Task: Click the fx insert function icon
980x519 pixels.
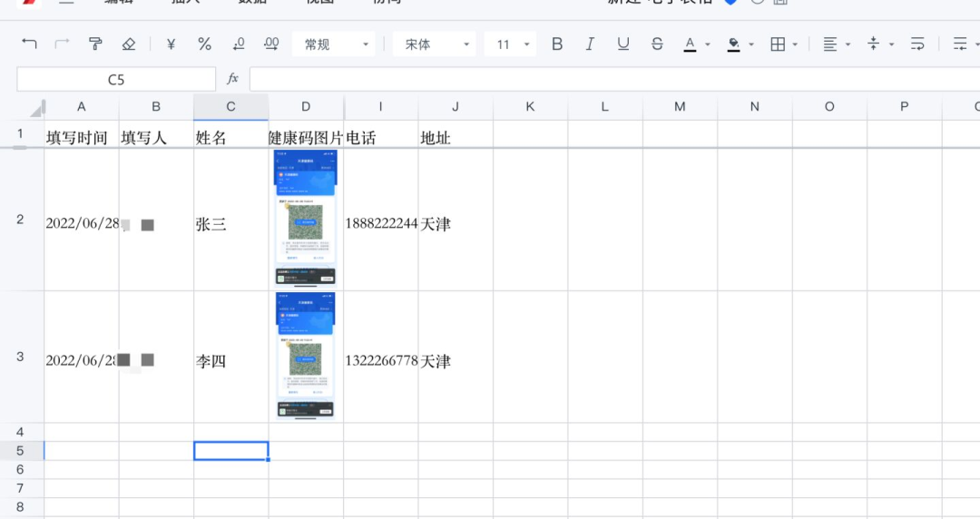Action: pyautogui.click(x=232, y=79)
